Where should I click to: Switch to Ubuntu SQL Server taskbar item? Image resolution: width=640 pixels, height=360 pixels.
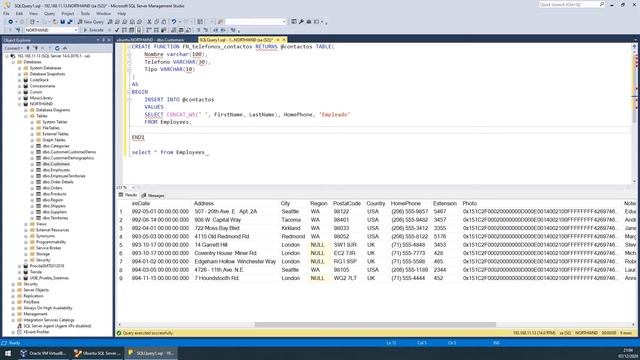(x=97, y=353)
